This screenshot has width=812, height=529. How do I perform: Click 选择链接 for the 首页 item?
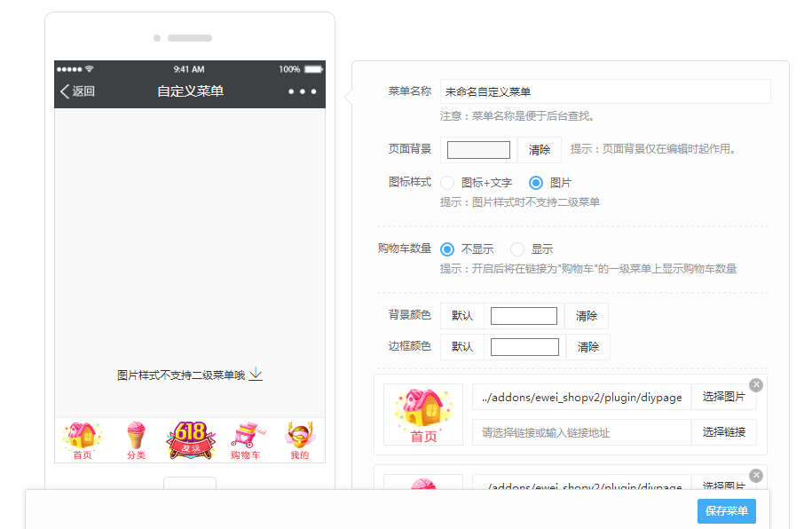[x=723, y=432]
